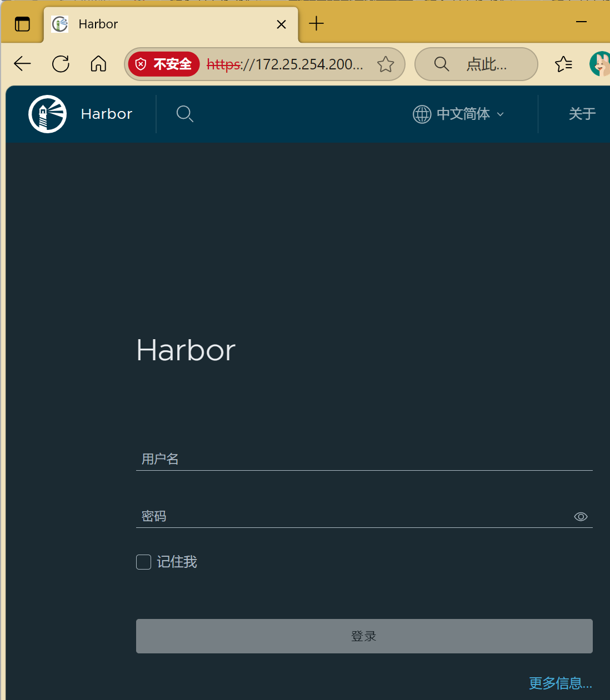This screenshot has width=610, height=700.
Task: Open the browser profile avatar
Action: coord(600,64)
